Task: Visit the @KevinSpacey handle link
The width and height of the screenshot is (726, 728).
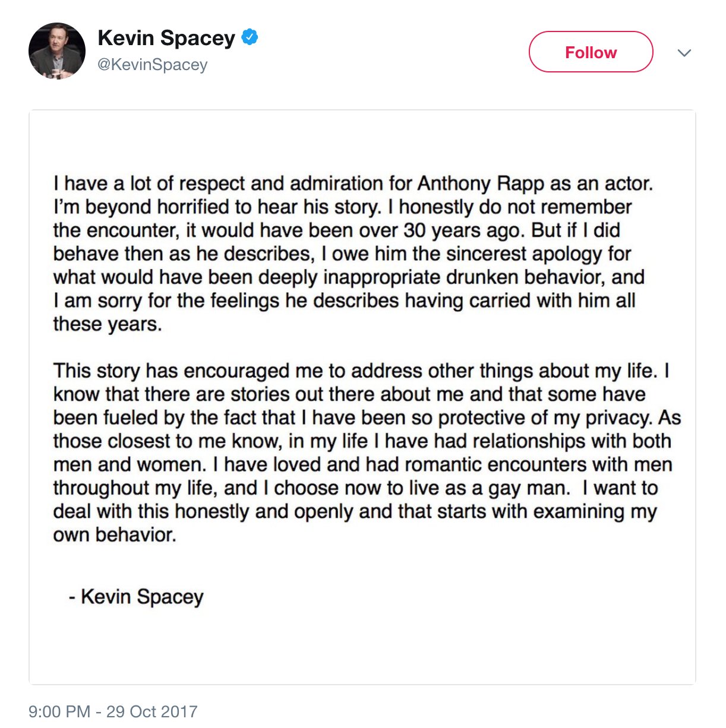Action: [153, 64]
